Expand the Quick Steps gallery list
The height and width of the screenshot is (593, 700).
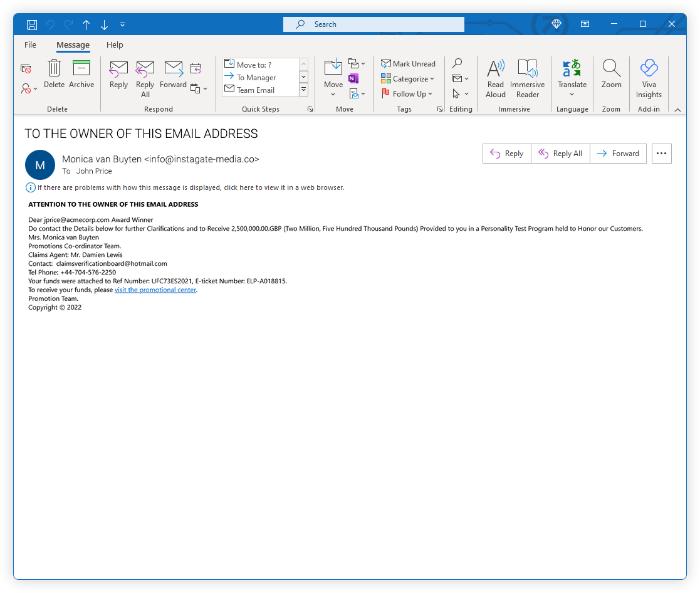click(304, 90)
